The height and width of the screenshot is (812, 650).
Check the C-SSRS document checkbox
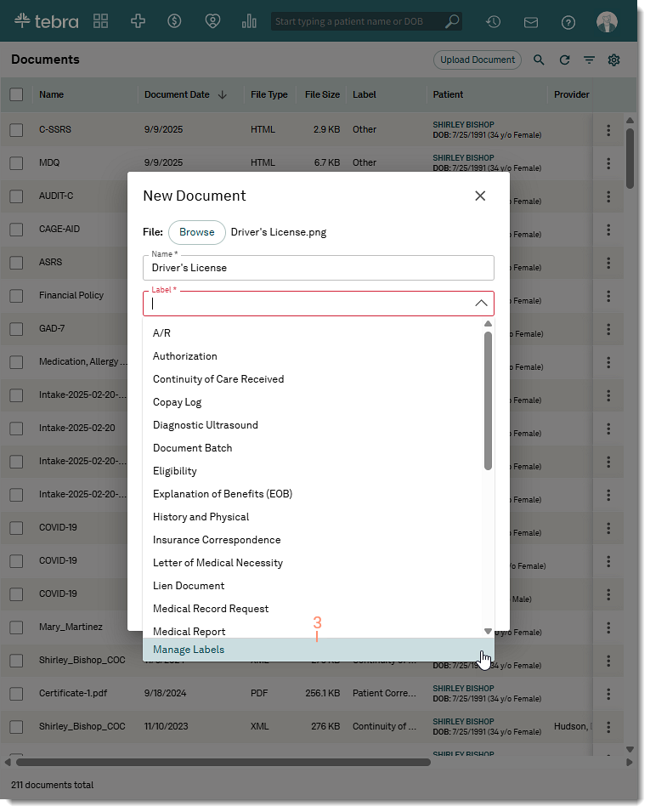click(x=17, y=130)
